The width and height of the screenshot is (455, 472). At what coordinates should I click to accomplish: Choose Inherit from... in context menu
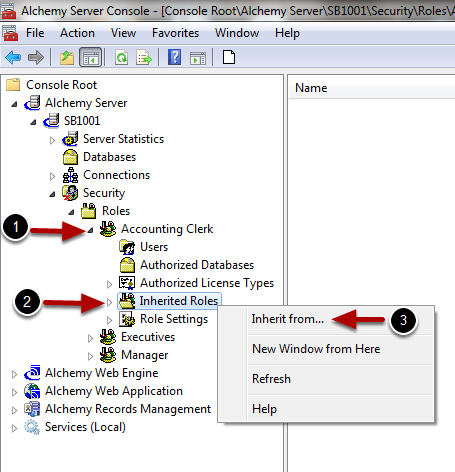[x=288, y=319]
